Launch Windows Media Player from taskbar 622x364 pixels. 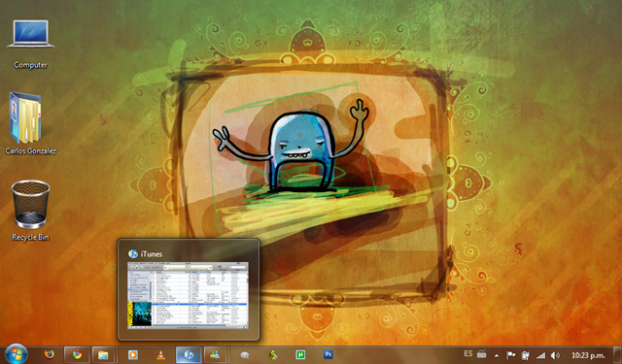[133, 354]
